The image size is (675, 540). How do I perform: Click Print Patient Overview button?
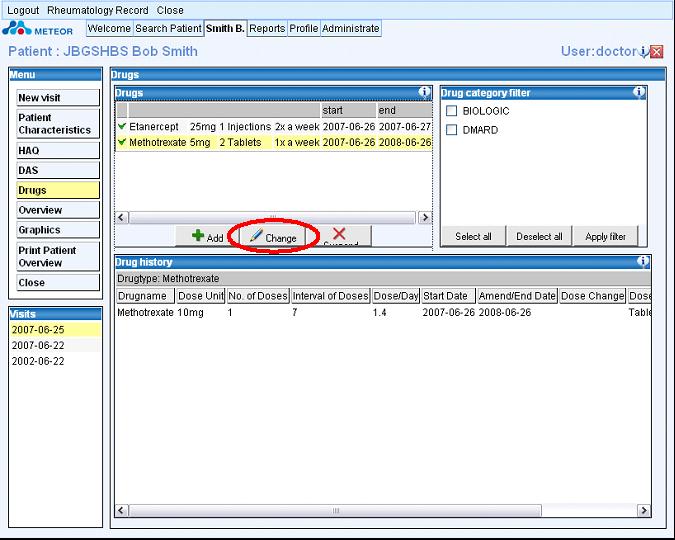[x=58, y=256]
